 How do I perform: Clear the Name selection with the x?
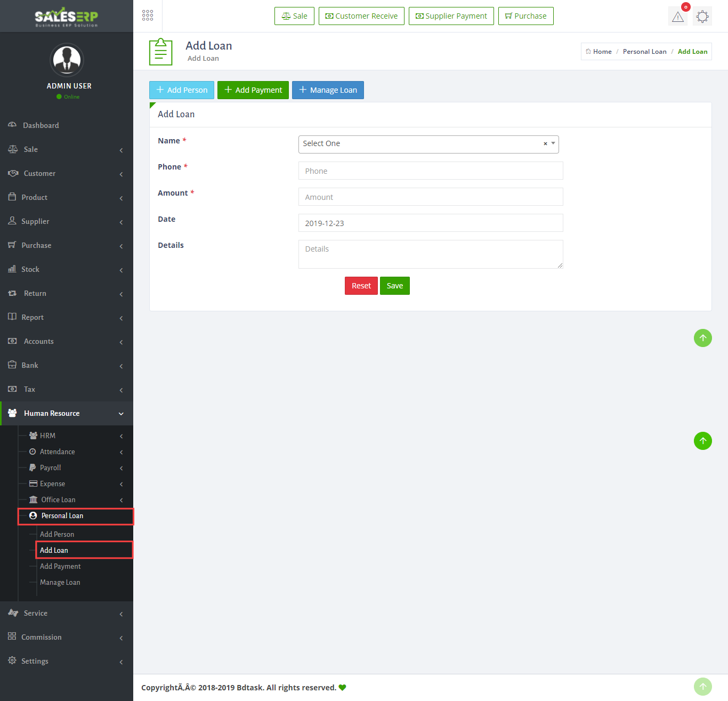point(545,144)
